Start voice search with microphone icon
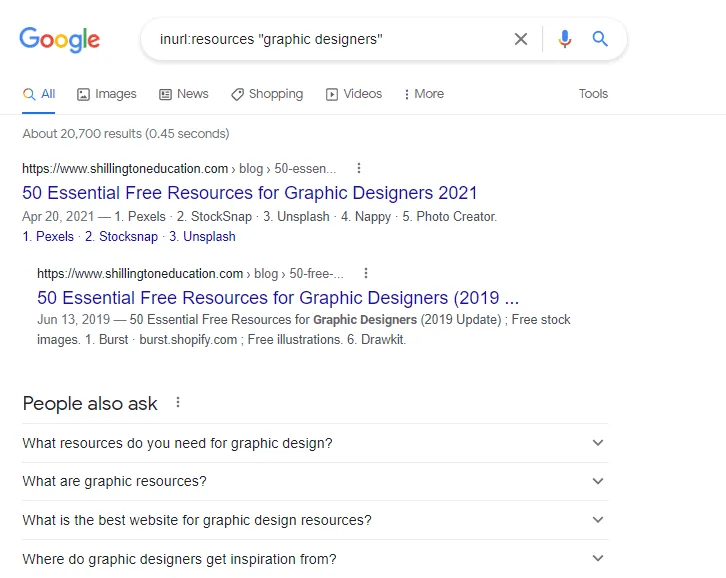726x578 pixels. click(565, 39)
